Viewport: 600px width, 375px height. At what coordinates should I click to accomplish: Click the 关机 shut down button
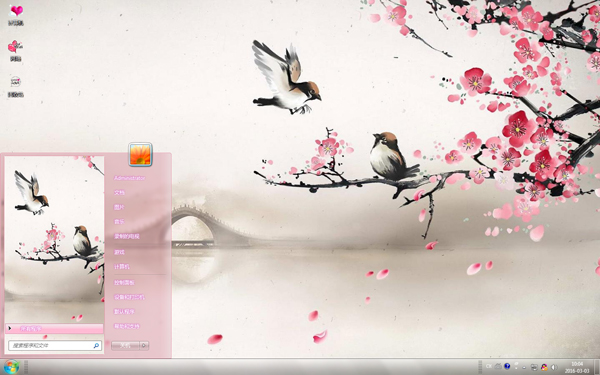point(125,346)
